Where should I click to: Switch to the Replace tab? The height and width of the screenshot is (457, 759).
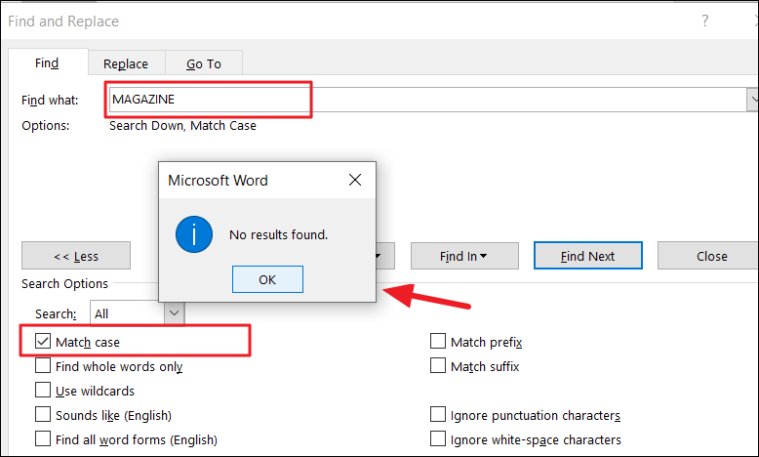pos(126,63)
